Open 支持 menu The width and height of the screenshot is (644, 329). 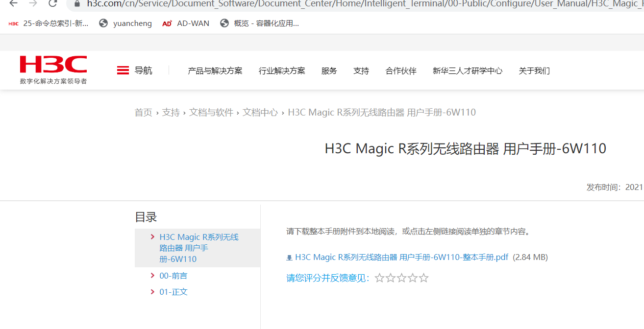(361, 70)
